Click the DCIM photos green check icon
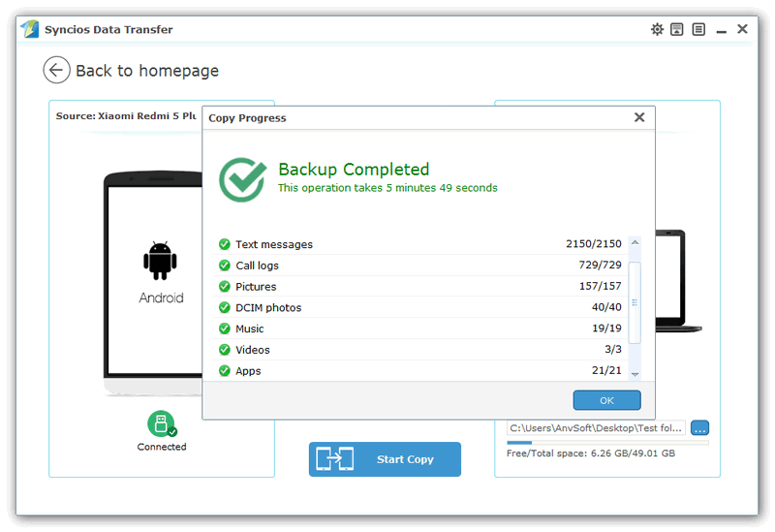 click(x=225, y=307)
